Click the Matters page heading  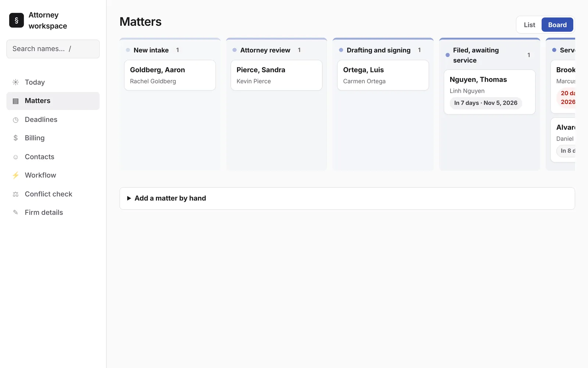coord(140,22)
